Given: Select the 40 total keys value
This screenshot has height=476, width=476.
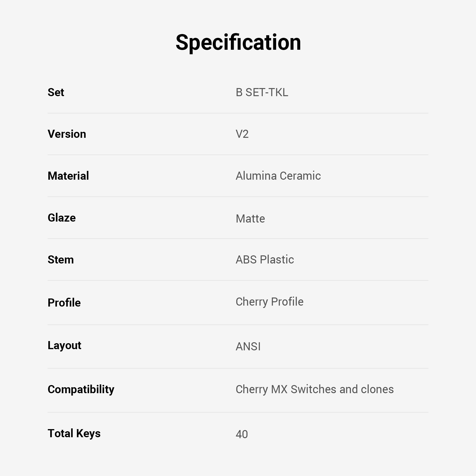Looking at the screenshot, I should [x=241, y=434].
